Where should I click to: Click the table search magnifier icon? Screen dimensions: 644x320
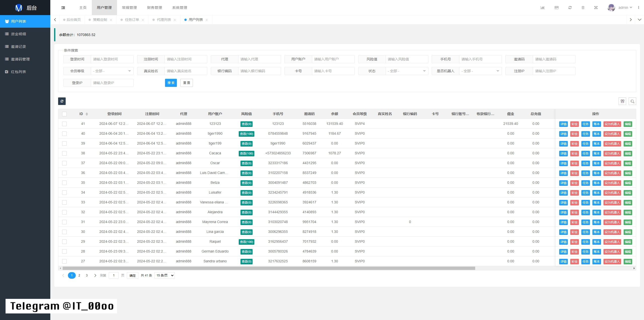(x=632, y=101)
